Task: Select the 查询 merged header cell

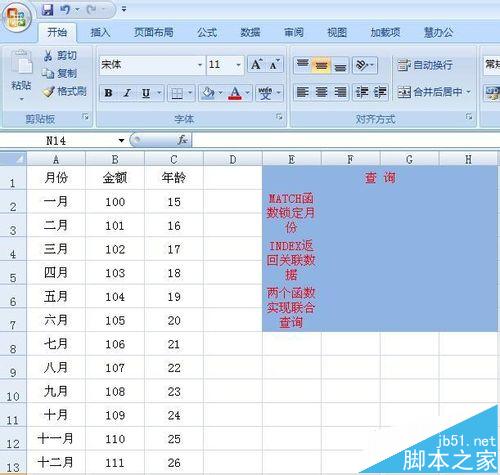Action: 380,178
